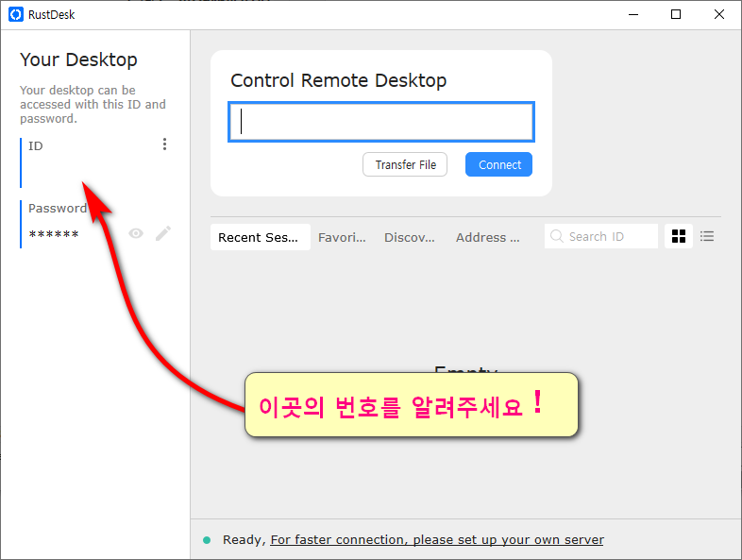The width and height of the screenshot is (742, 560).
Task: Focus the Search ID field
Action: (609, 237)
